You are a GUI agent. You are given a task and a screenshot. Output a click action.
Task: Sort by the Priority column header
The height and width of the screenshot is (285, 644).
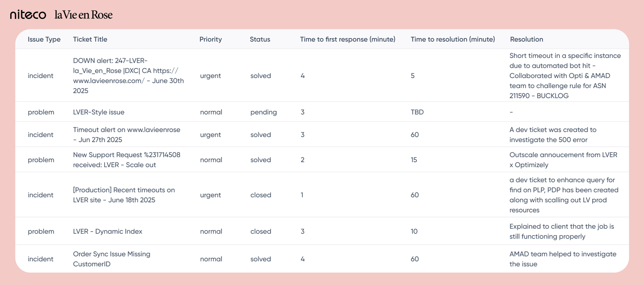(210, 39)
